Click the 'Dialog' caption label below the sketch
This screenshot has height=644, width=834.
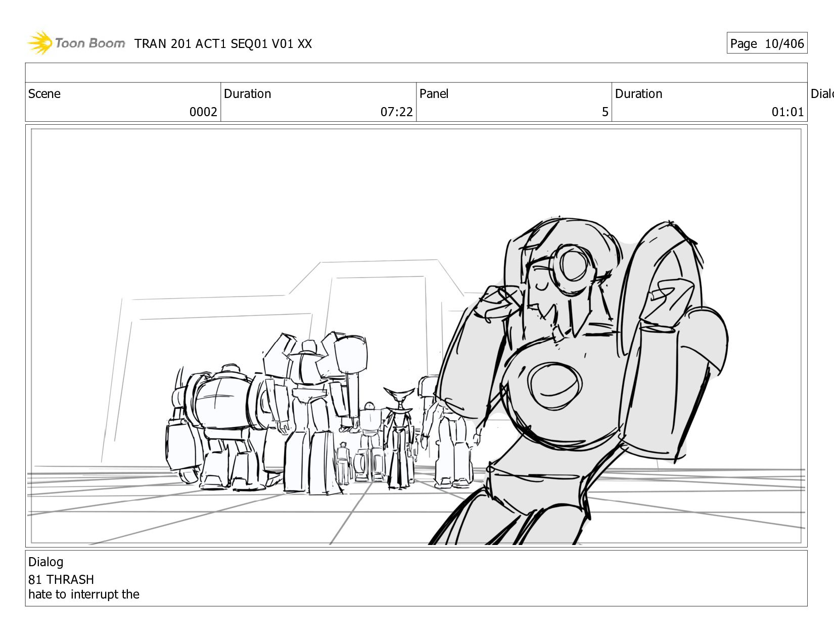click(46, 562)
